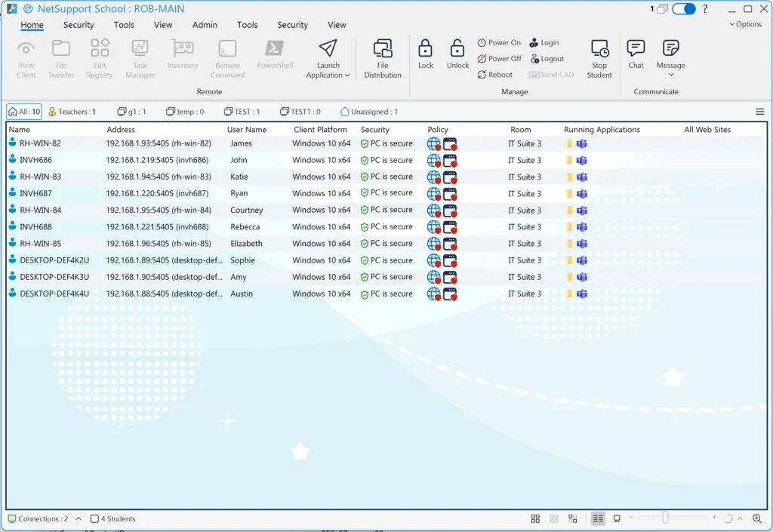Image resolution: width=773 pixels, height=532 pixels.
Task: Click the Power Off button
Action: (x=499, y=59)
